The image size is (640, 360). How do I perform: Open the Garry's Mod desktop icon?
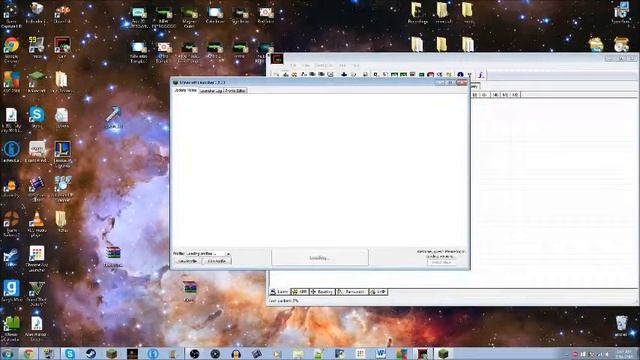[x=11, y=291]
